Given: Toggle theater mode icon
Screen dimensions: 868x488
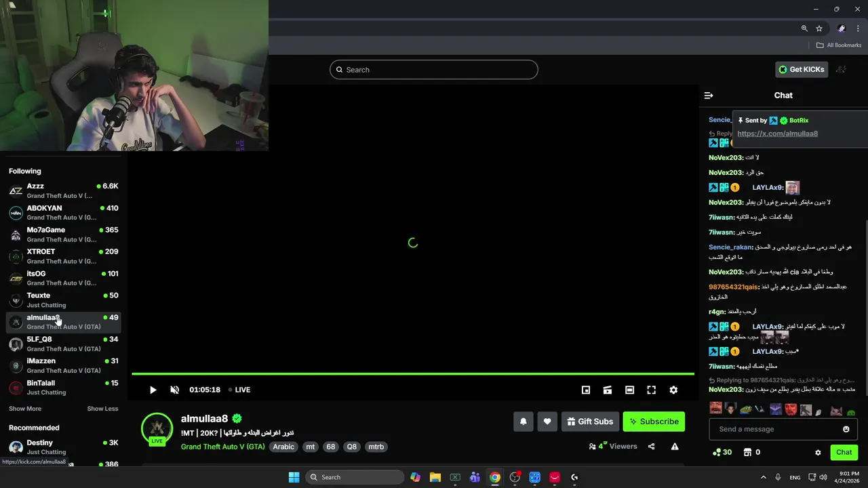Looking at the screenshot, I should coord(629,390).
